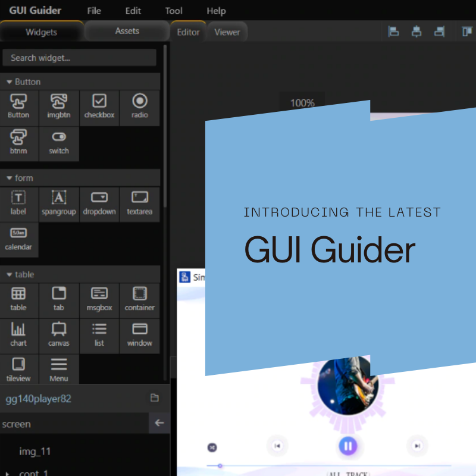
Task: Collapse the form widget group
Action: 10,178
